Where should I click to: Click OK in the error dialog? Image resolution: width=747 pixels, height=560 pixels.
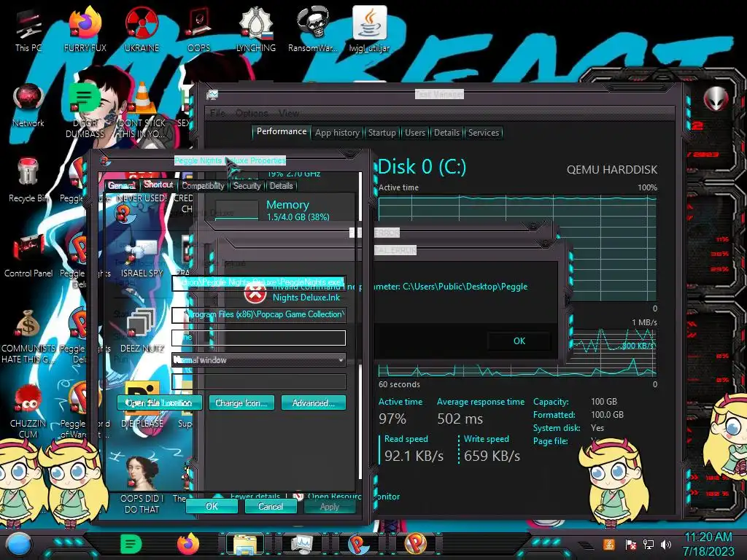tap(519, 341)
